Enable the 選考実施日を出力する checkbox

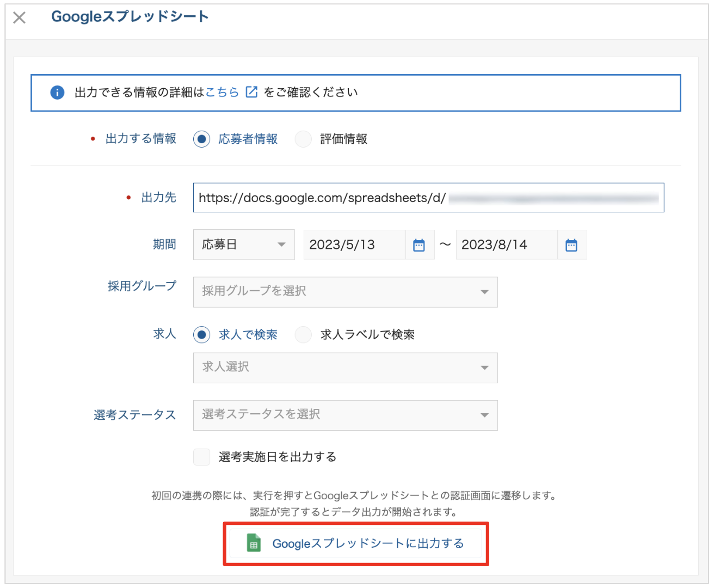[x=202, y=457]
